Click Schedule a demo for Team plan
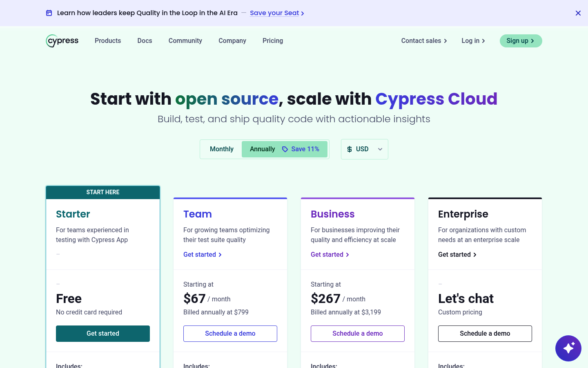Image resolution: width=588 pixels, height=368 pixels. coord(230,334)
